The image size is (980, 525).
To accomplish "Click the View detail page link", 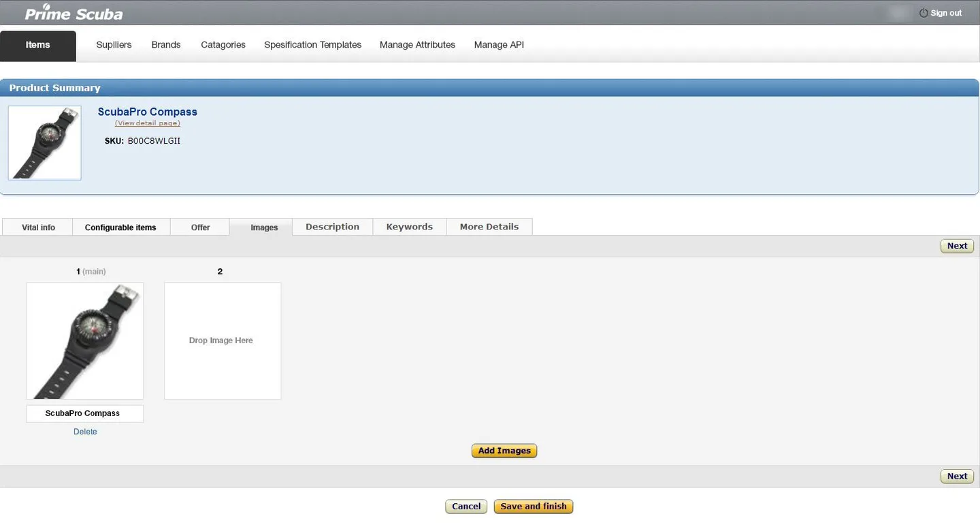I will click(148, 123).
